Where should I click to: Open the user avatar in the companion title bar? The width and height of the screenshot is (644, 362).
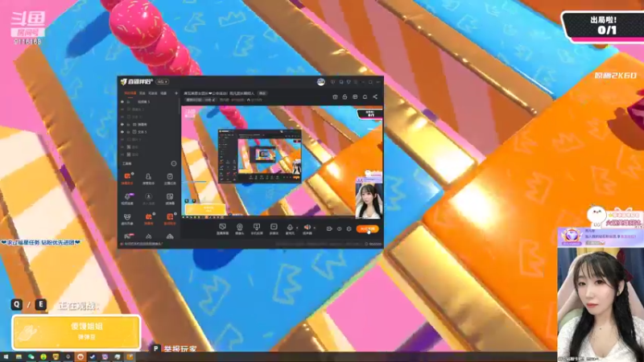(320, 82)
